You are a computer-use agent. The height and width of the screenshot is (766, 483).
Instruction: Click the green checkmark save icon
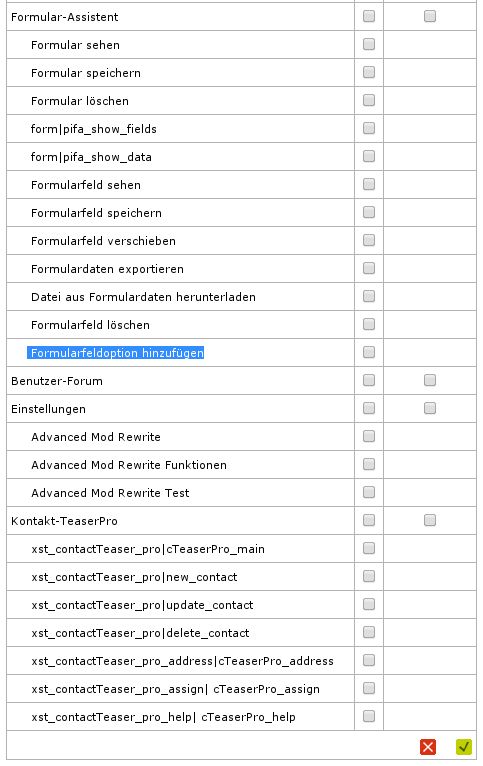464,746
